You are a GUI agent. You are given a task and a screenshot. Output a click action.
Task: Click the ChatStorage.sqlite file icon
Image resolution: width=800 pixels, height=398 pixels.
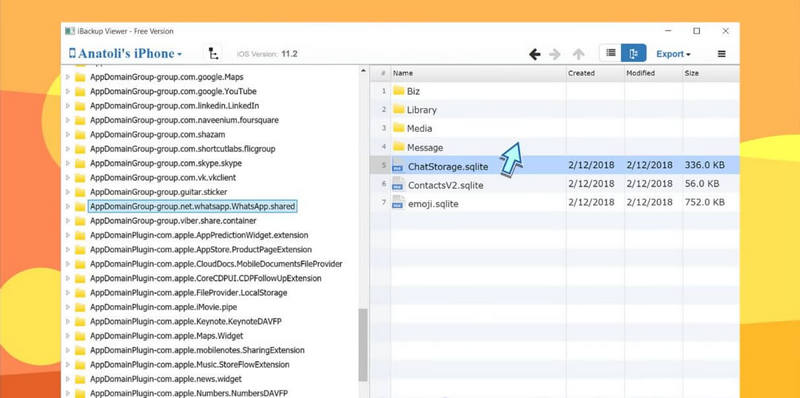point(397,165)
